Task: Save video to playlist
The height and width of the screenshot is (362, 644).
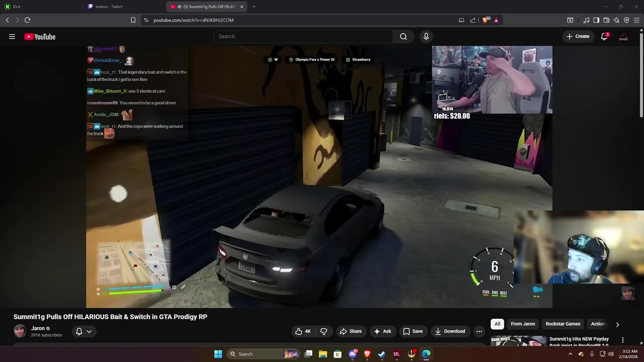Action: click(x=413, y=331)
